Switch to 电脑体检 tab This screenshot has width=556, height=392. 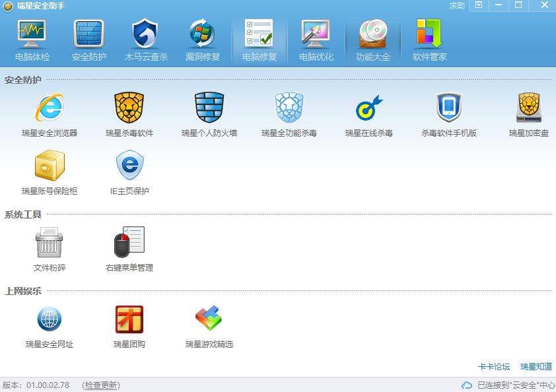[x=32, y=40]
